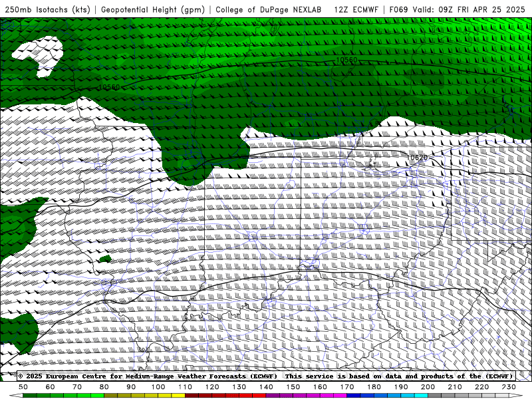Click the '200' value on the color scale
Screen dimensions: 532x399
[x=428, y=387]
